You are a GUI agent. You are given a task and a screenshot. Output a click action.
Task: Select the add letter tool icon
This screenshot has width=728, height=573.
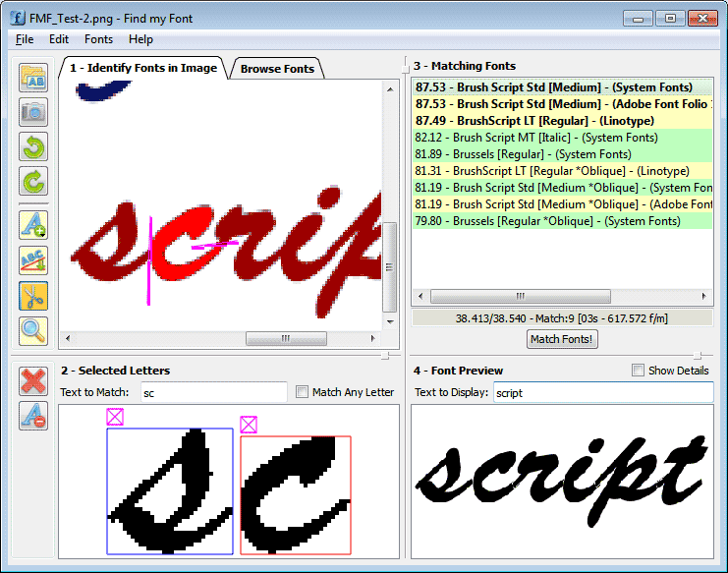coord(33,225)
